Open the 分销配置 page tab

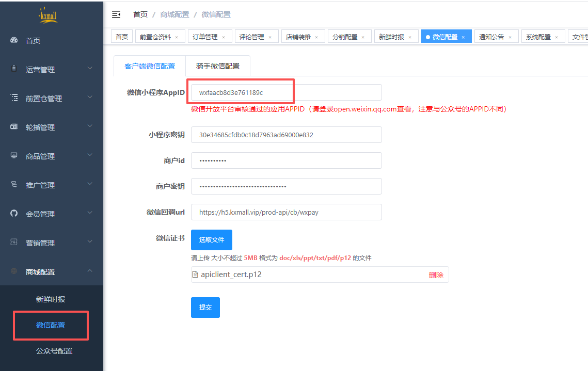point(344,37)
